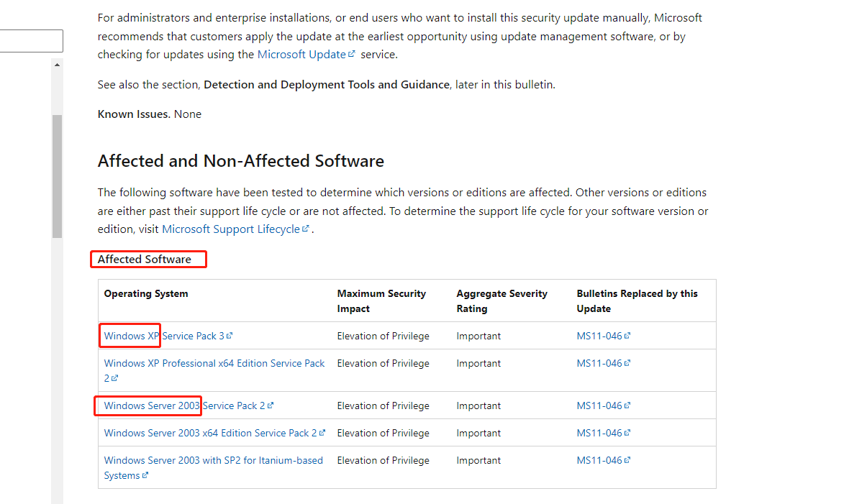Click the Aggregate Severity Rating column header
The image size is (867, 504).
pyautogui.click(x=501, y=301)
